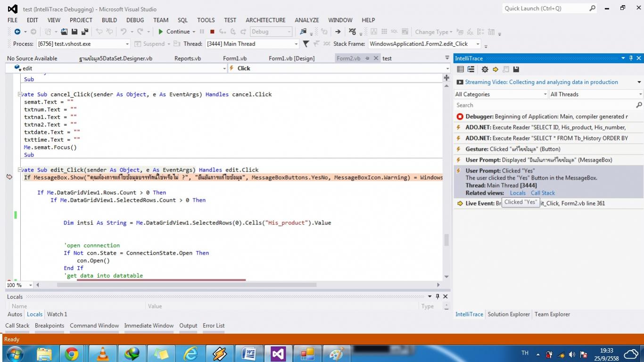This screenshot has height=362, width=644.
Task: Click the Call Stack link in IntelliTrace event
Action: [x=543, y=193]
